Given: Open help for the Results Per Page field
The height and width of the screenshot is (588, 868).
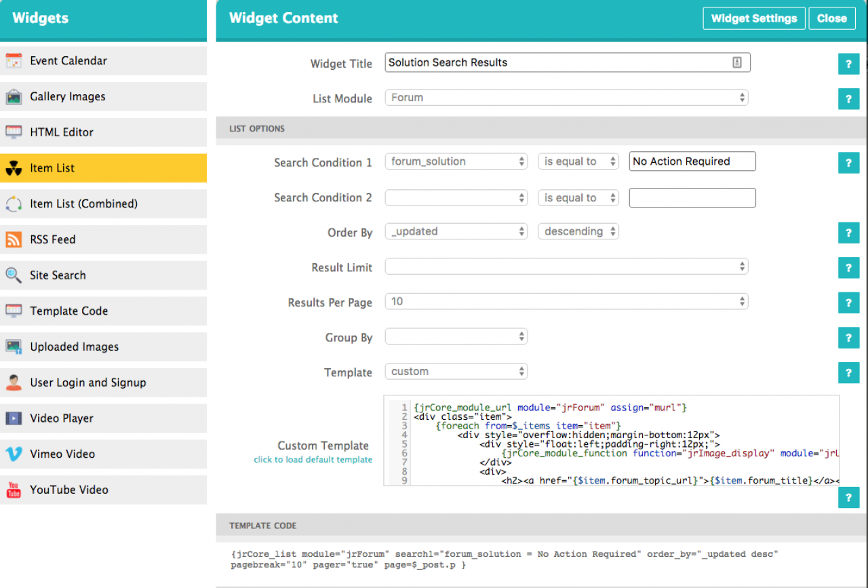Looking at the screenshot, I should click(848, 302).
